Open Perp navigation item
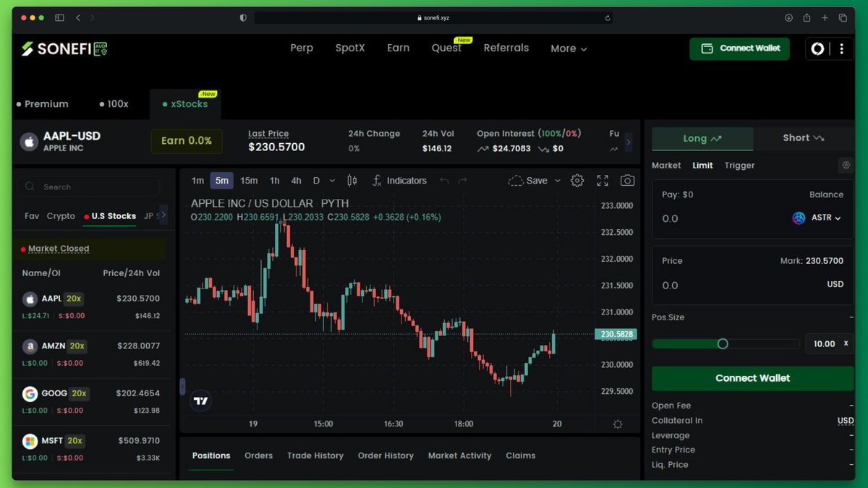Viewport: 868px width, 488px height. (302, 48)
